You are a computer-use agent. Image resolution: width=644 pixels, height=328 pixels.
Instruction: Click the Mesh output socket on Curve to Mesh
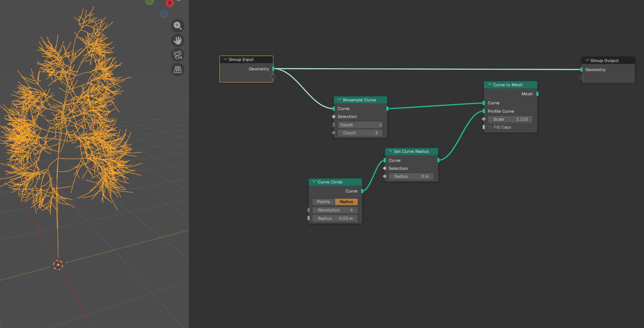coord(537,94)
